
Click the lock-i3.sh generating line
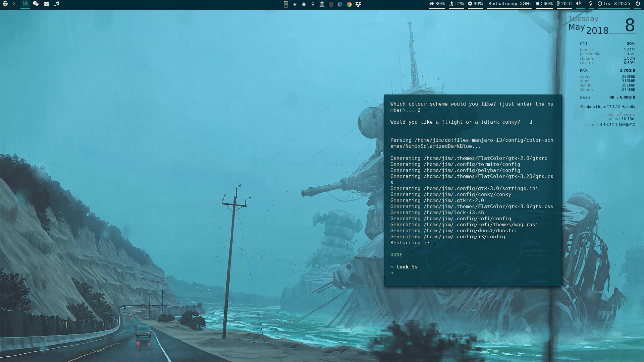pyautogui.click(x=437, y=213)
